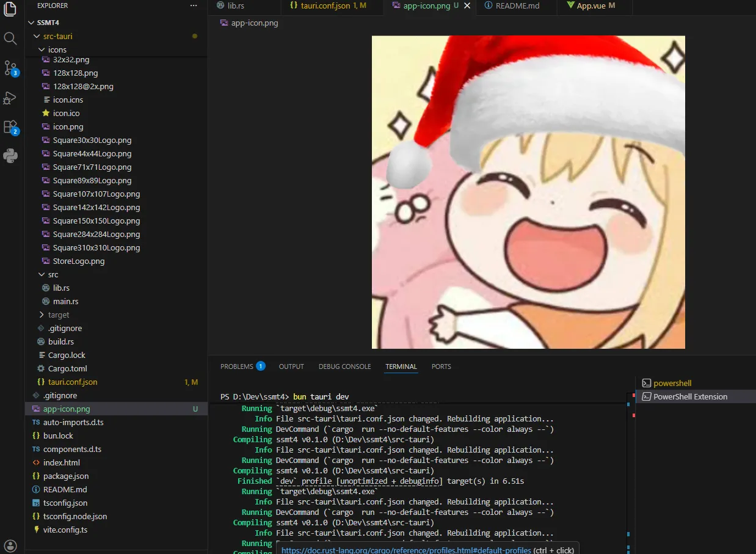Open the Run and Debug view

(10, 97)
